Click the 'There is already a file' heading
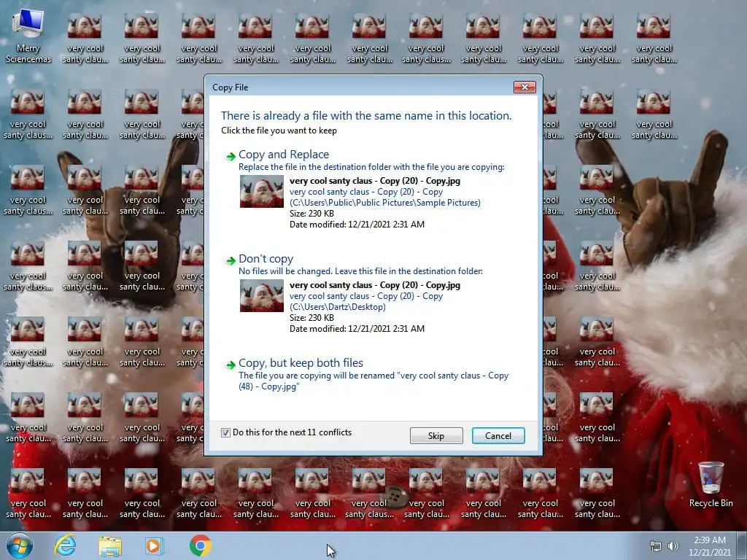The width and height of the screenshot is (747, 560). point(366,116)
